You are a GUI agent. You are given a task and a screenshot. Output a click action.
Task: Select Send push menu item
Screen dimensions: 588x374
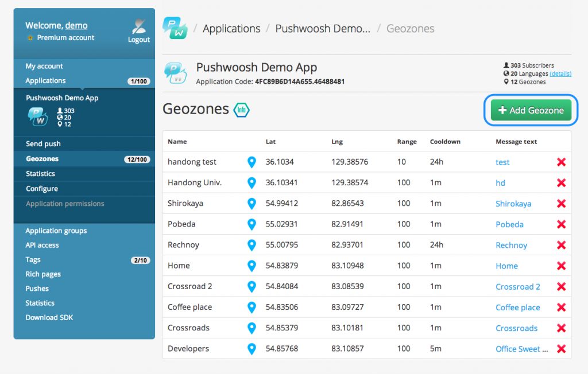pyautogui.click(x=43, y=144)
